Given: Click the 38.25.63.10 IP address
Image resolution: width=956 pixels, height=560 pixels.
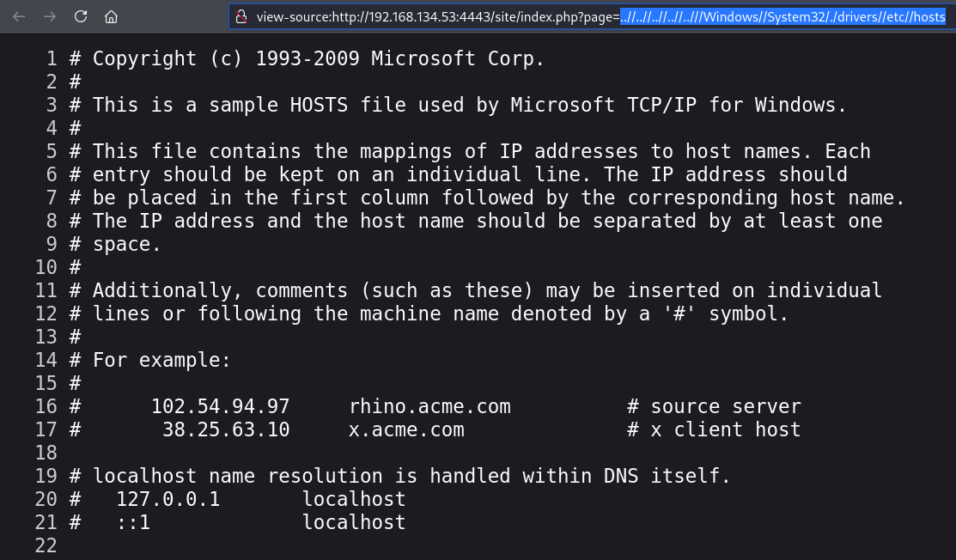Looking at the screenshot, I should (226, 429).
